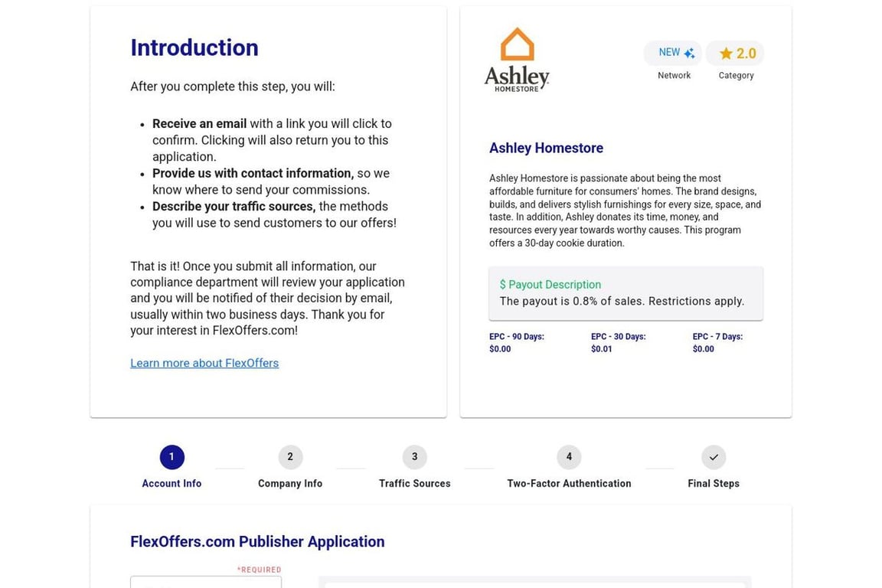This screenshot has height=588, width=882.
Task: Click the NEW network badge
Action: 673,53
